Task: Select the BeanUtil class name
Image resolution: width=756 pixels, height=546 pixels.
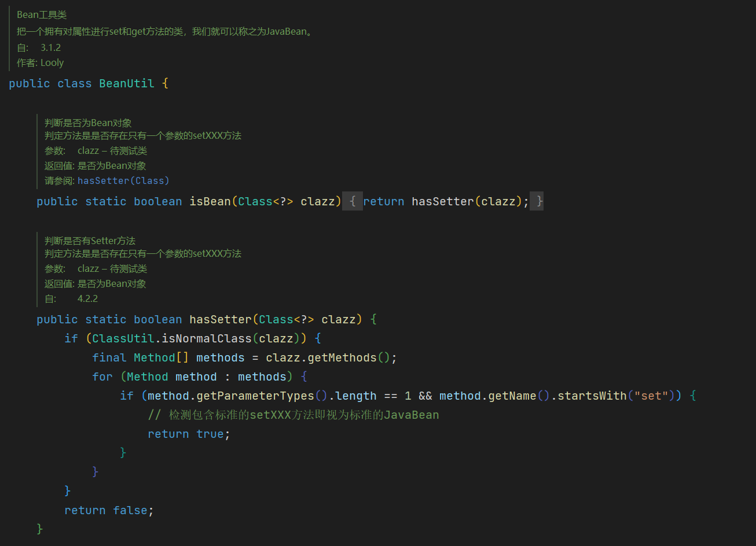Action: tap(126, 83)
